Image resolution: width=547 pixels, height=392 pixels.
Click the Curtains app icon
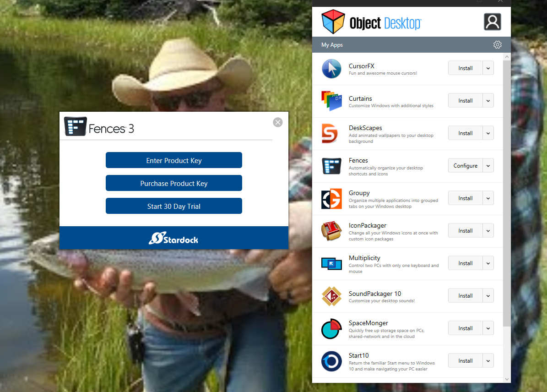point(331,101)
